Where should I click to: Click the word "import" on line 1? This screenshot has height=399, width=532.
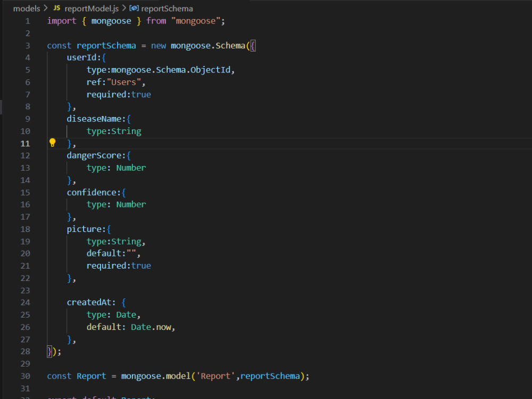62,21
